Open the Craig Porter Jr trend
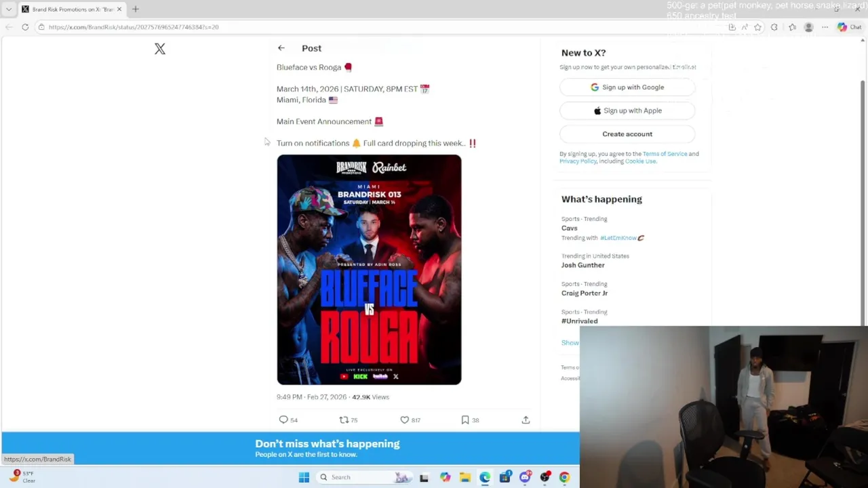 pyautogui.click(x=585, y=293)
